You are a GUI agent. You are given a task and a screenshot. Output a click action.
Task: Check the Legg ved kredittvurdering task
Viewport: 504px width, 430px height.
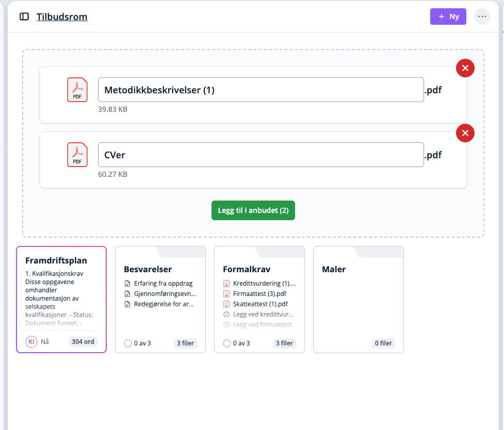click(x=226, y=315)
